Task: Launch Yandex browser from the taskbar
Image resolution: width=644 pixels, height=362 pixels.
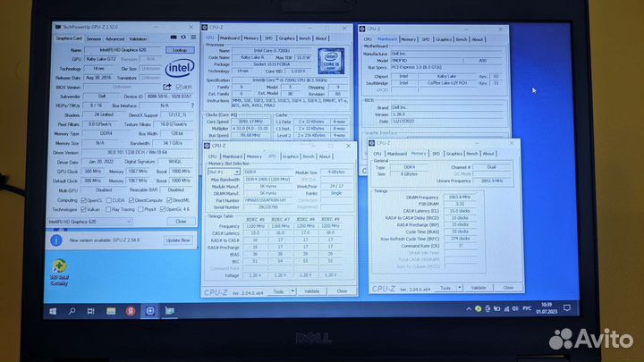Action: pyautogui.click(x=131, y=311)
